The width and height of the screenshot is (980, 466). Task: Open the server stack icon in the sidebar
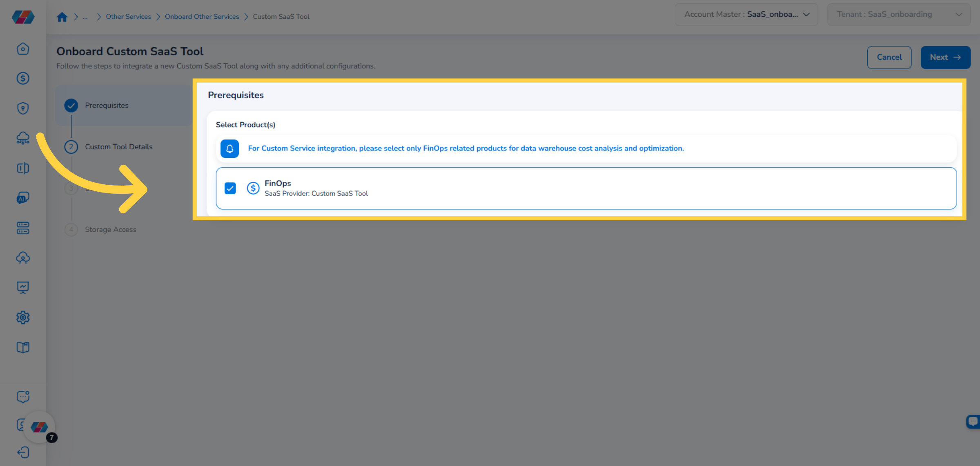click(x=23, y=228)
